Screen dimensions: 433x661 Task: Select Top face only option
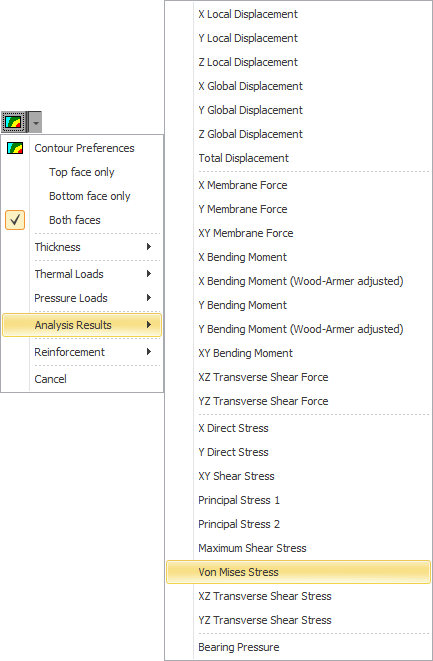coord(82,172)
